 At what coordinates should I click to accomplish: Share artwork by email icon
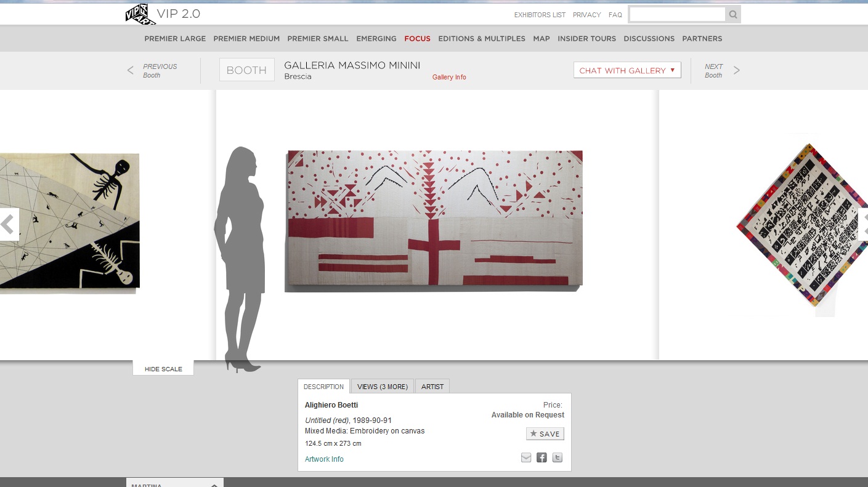tap(526, 457)
